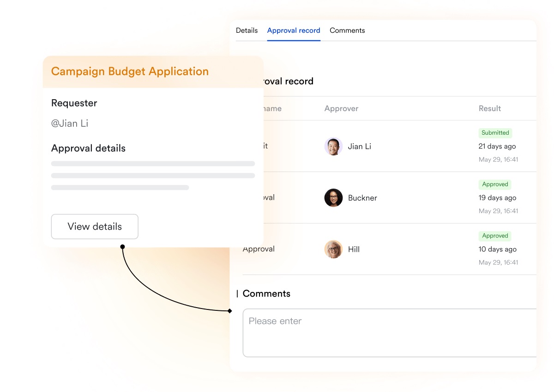This screenshot has height=392, width=554.
Task: Click the Approver column header
Action: tap(341, 109)
